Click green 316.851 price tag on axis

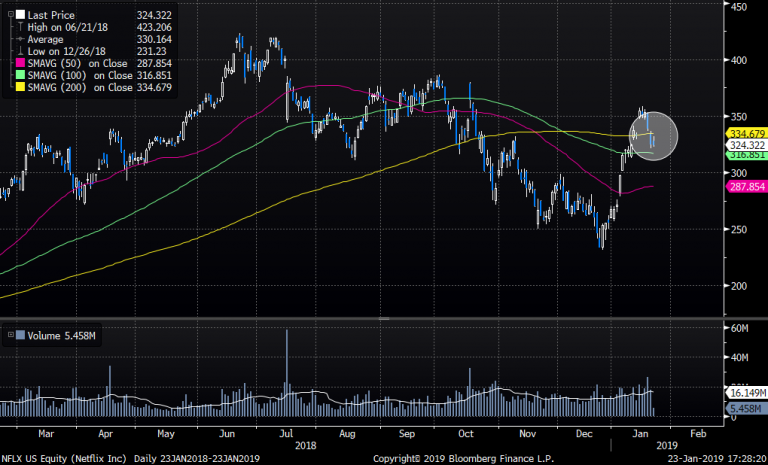tap(746, 155)
